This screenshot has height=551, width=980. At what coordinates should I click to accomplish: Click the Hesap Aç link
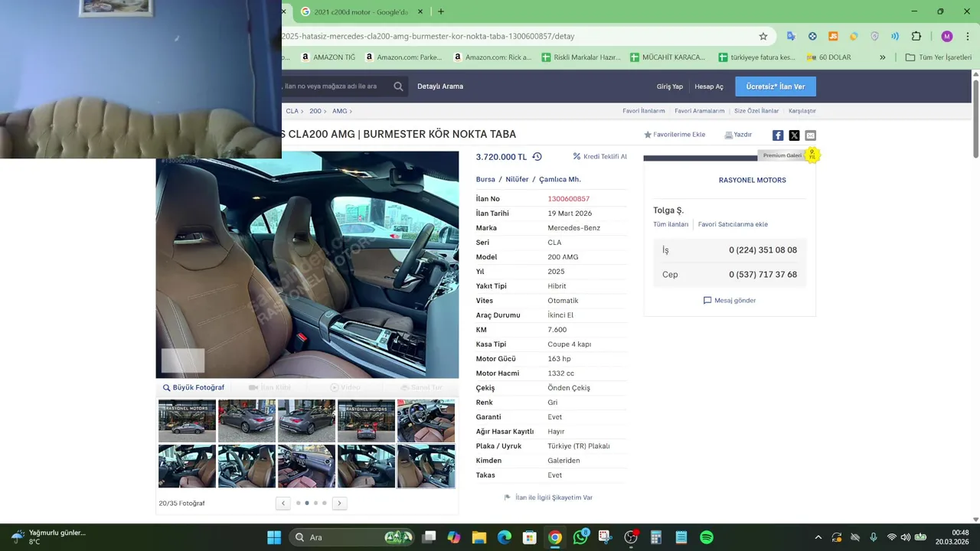[x=709, y=86]
